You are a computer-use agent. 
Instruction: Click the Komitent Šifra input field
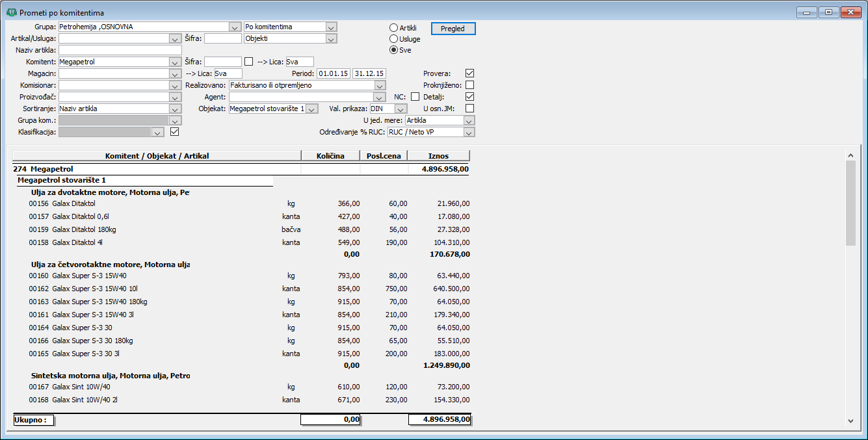pos(223,62)
